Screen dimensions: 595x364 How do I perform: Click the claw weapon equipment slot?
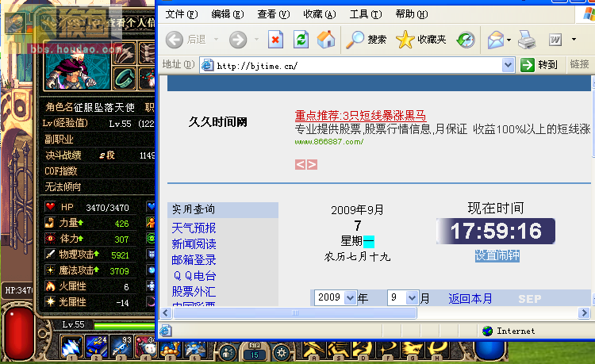124,53
